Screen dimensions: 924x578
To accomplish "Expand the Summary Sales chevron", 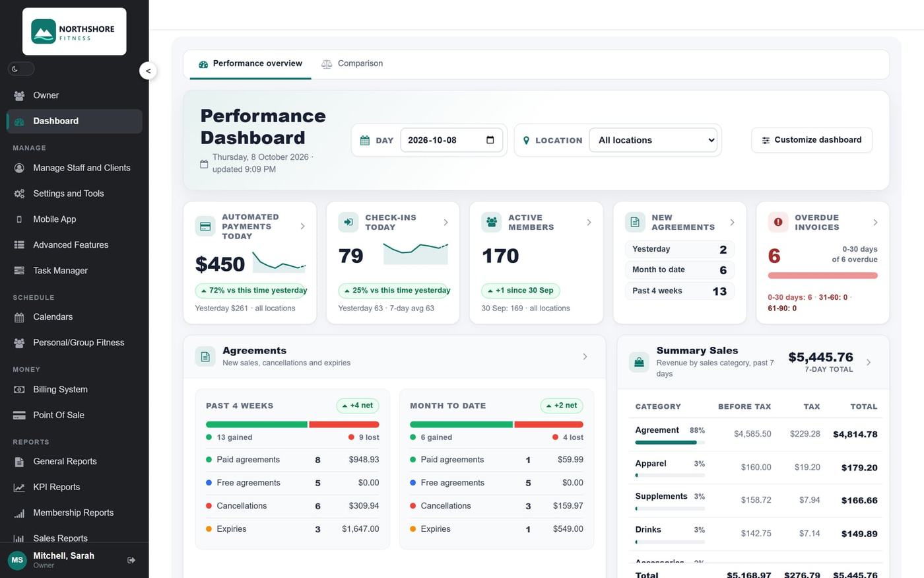I will tap(869, 363).
